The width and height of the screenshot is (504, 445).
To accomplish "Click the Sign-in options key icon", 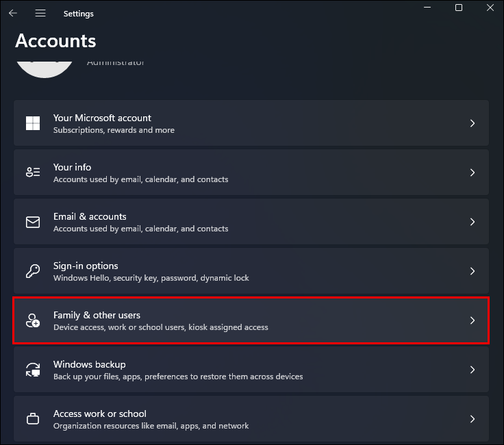I will pyautogui.click(x=33, y=271).
